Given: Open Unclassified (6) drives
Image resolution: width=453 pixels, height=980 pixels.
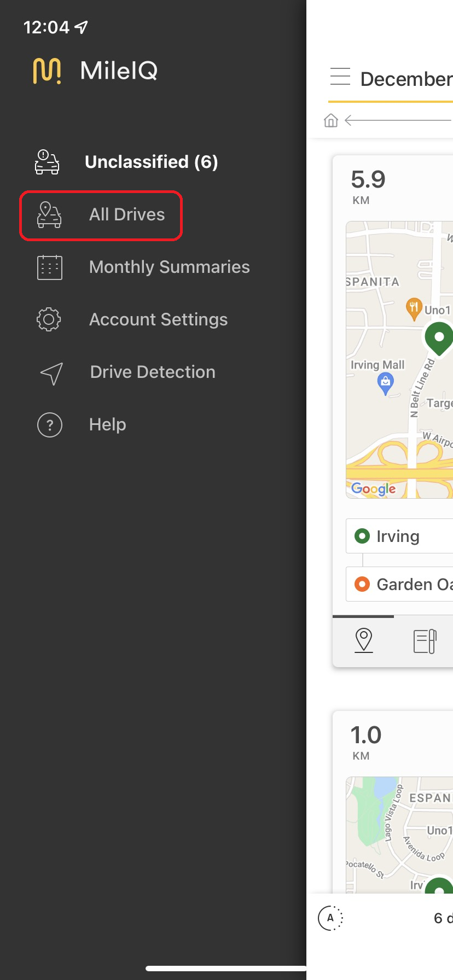Looking at the screenshot, I should 152,162.
